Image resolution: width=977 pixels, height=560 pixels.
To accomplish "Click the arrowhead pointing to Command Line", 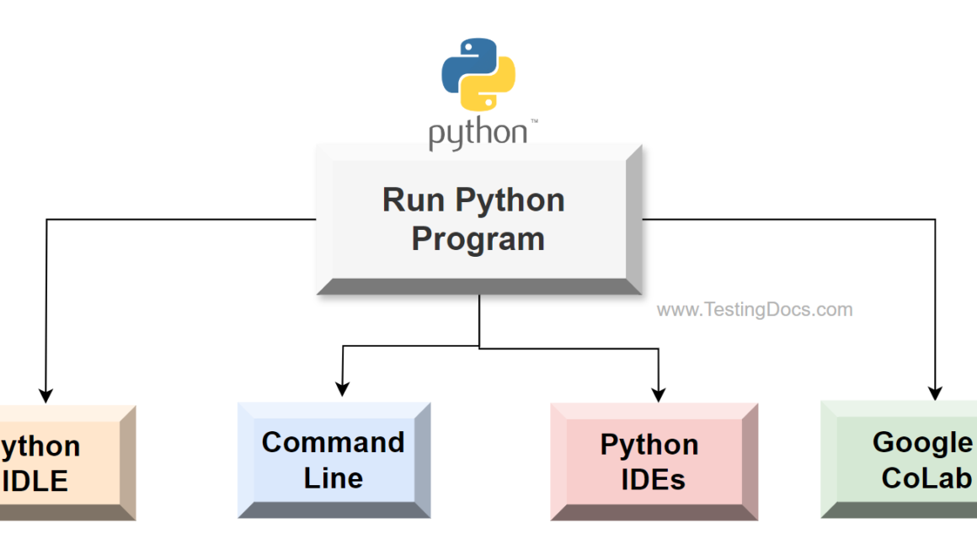I will pyautogui.click(x=342, y=387).
